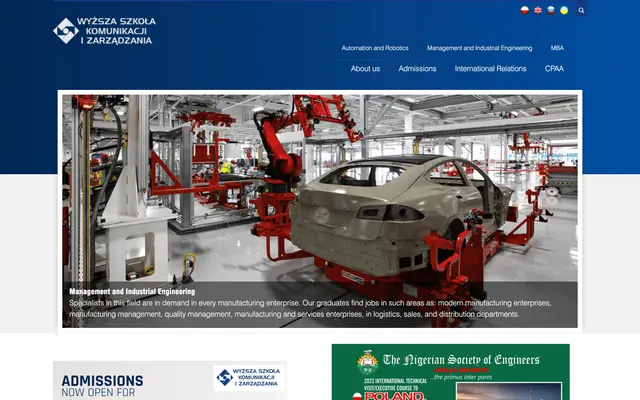Image resolution: width=640 pixels, height=400 pixels.
Task: Switch language with the Russian flag icon
Action: pyautogui.click(x=551, y=10)
